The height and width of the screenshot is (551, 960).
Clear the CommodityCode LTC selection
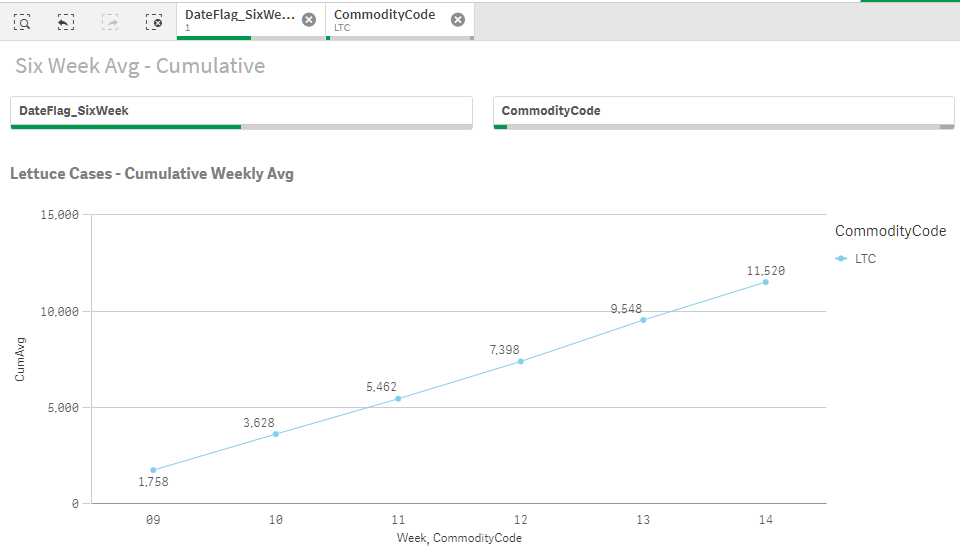(x=458, y=20)
